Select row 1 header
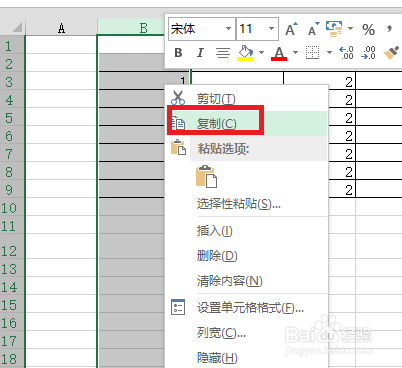Screen dimensions: 402x368 [12, 46]
